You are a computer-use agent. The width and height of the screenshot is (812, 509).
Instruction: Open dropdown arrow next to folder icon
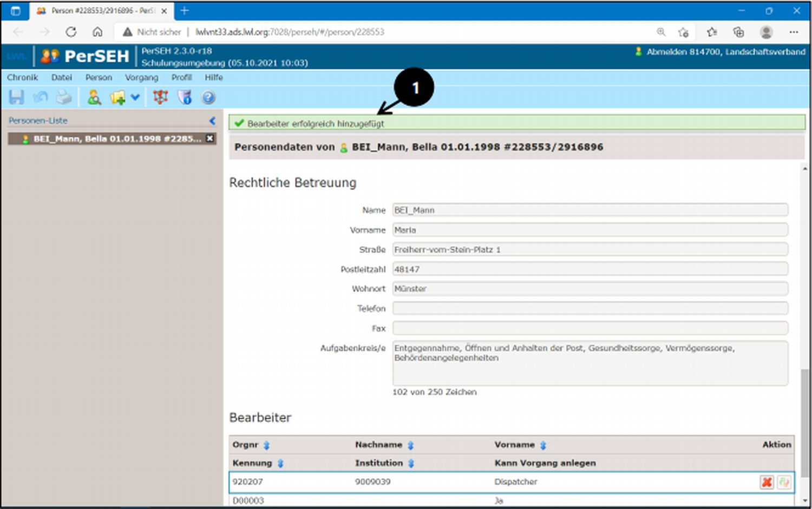(x=135, y=97)
